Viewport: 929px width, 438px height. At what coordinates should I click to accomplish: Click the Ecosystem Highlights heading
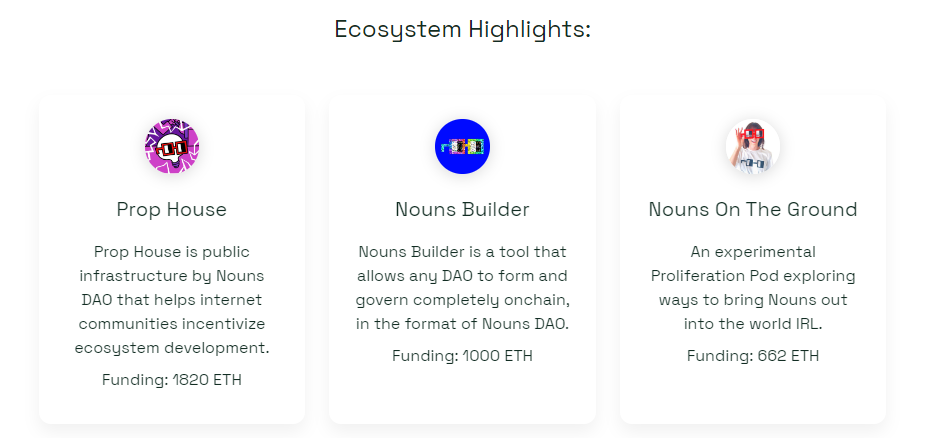point(463,29)
